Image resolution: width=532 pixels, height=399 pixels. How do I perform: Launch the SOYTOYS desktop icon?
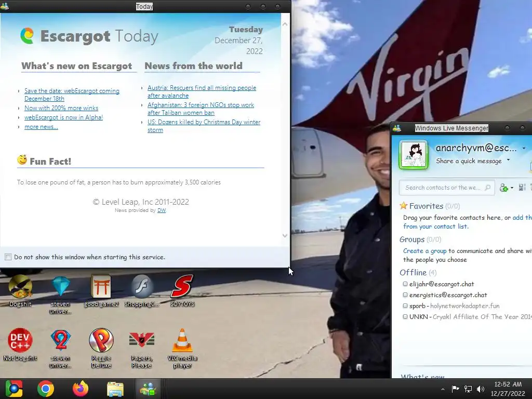point(182,290)
